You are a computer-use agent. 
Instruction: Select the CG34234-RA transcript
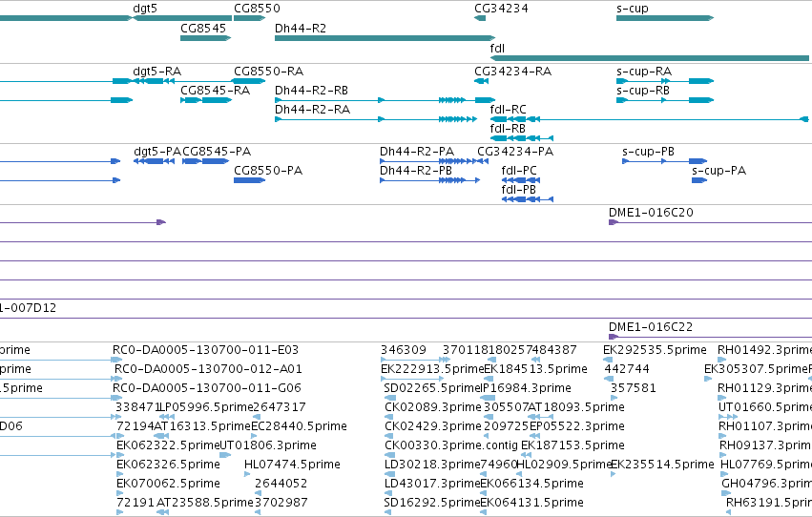482,81
